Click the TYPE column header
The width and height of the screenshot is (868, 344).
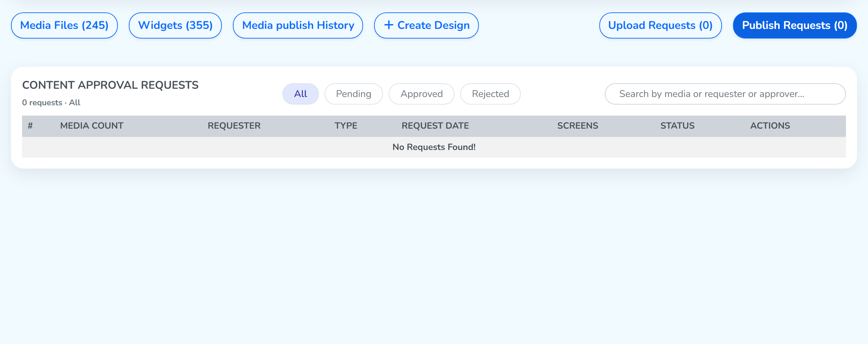coord(346,126)
